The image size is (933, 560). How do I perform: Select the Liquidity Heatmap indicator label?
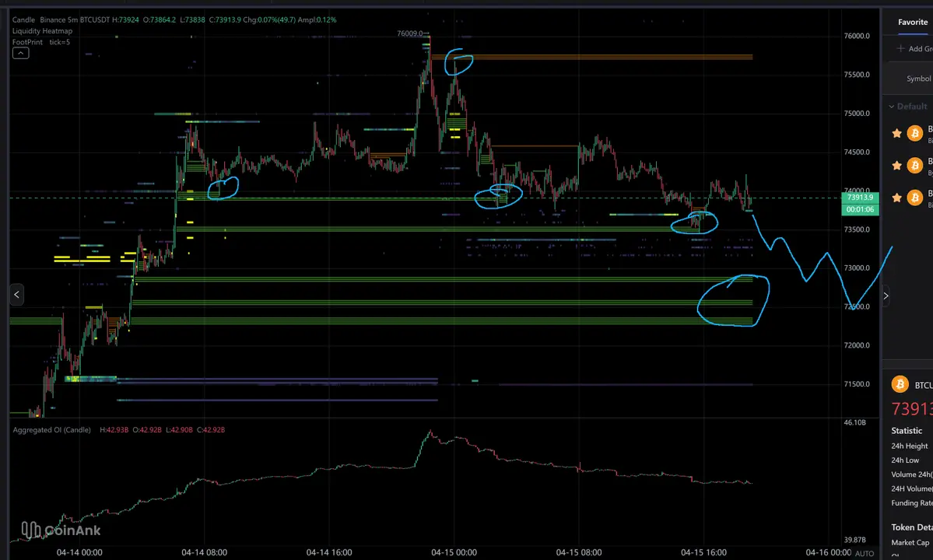pos(42,31)
